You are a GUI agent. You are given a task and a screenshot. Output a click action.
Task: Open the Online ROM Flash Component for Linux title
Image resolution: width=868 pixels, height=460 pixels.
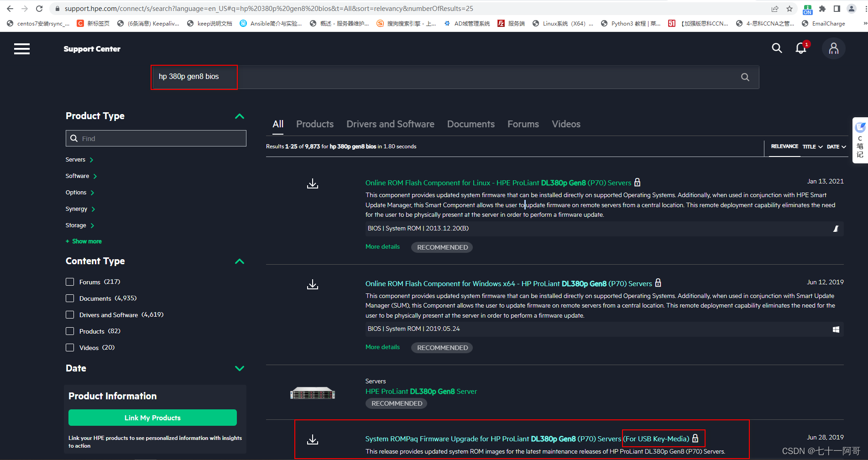(x=498, y=183)
